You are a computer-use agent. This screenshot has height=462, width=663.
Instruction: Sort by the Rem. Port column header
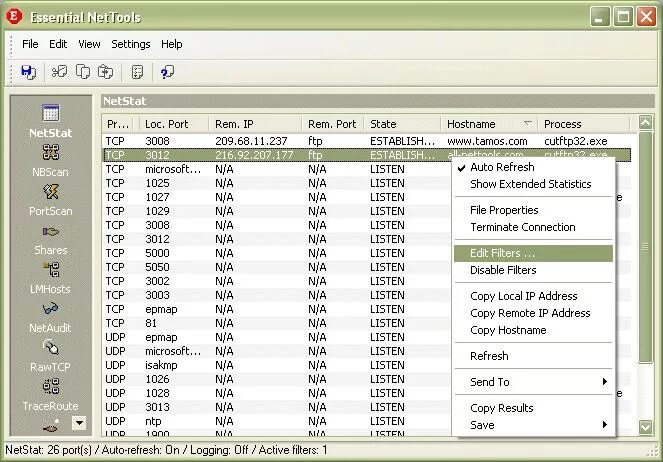click(333, 124)
